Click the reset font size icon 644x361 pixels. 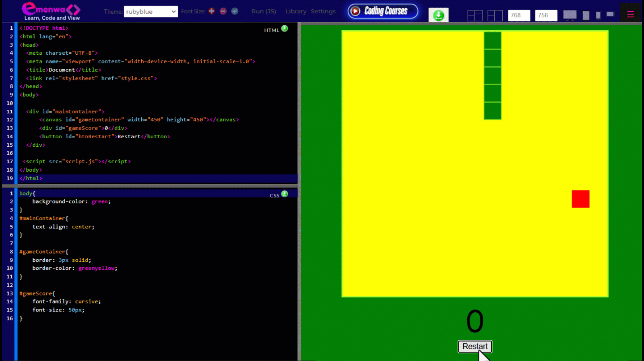coord(235,11)
